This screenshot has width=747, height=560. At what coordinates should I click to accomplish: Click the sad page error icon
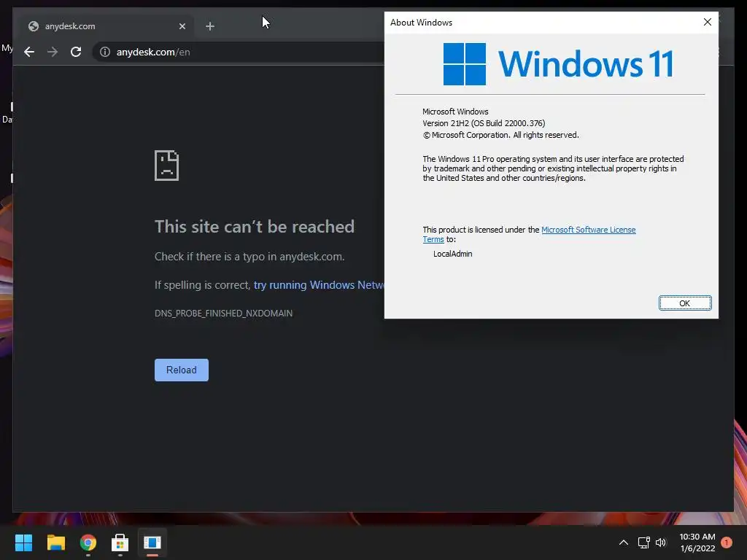[x=167, y=166]
